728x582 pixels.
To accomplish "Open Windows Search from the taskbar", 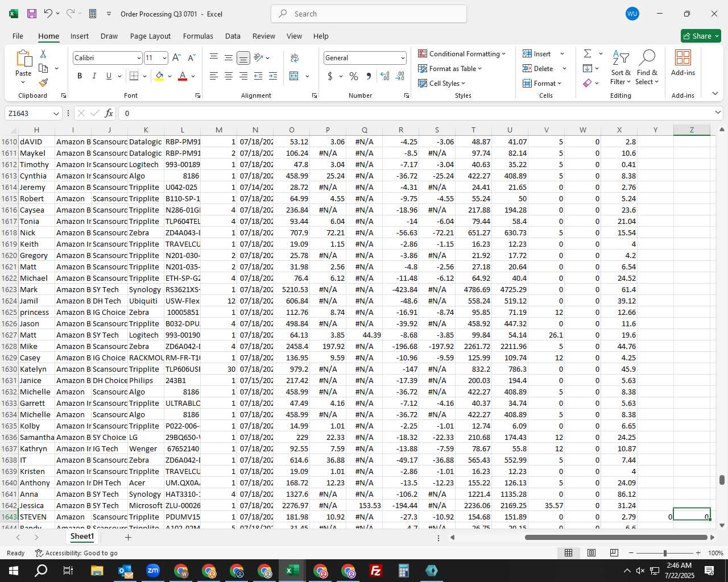I will (x=41, y=571).
